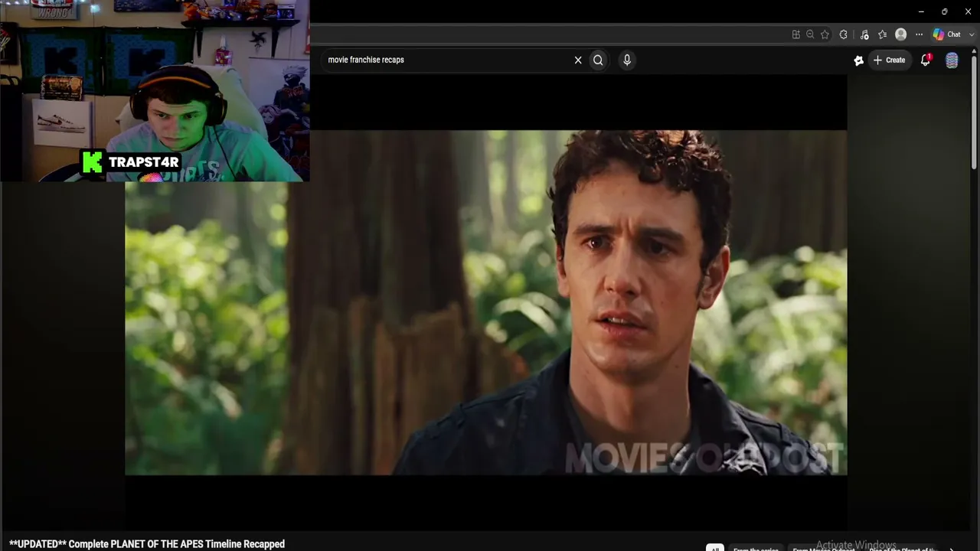
Task: Minimize the browser window
Action: click(921, 11)
